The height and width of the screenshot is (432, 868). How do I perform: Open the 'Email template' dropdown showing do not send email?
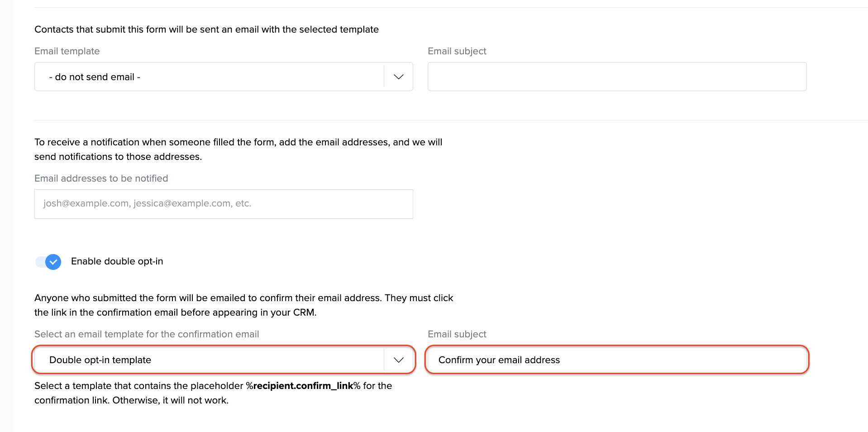pyautogui.click(x=209, y=77)
